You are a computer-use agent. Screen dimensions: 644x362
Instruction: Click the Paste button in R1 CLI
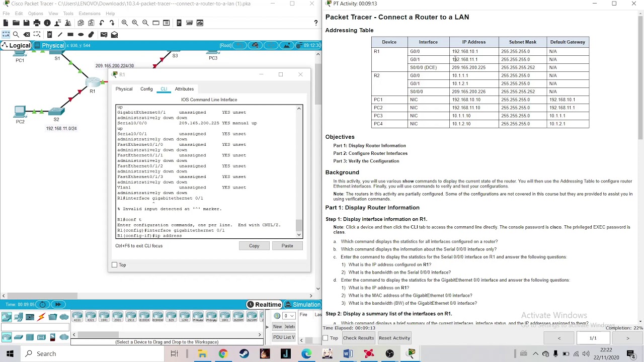point(287,246)
